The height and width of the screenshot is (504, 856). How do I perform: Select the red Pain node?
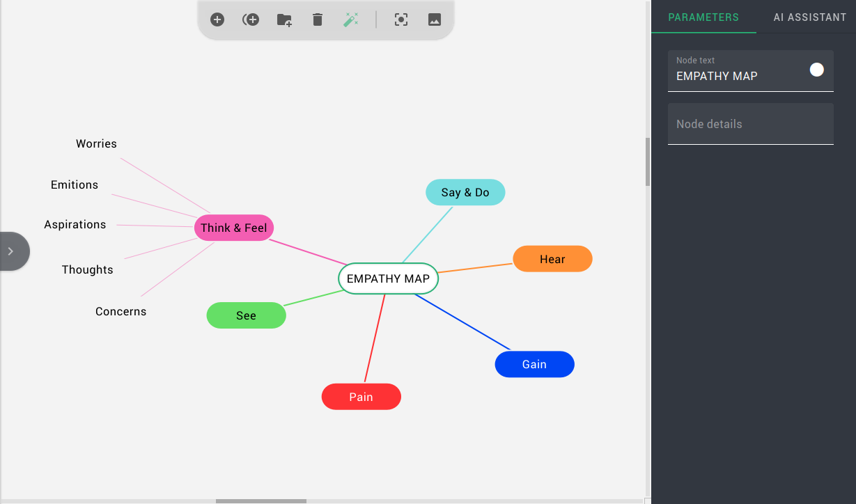[361, 397]
